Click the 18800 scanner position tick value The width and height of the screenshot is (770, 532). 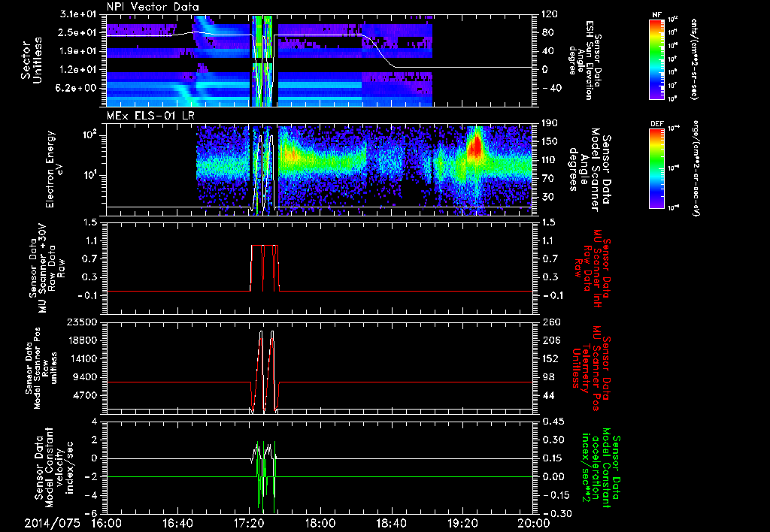(81, 340)
